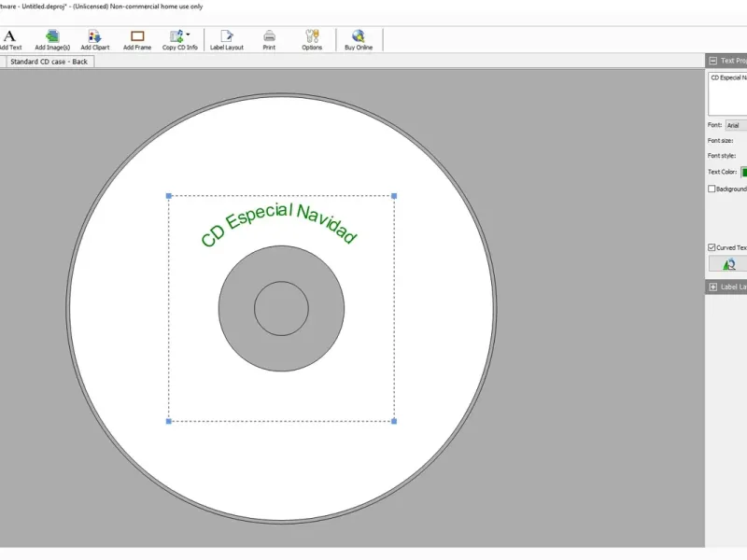This screenshot has height=560, width=747.
Task: Expand the Label Layout panel
Action: point(712,287)
